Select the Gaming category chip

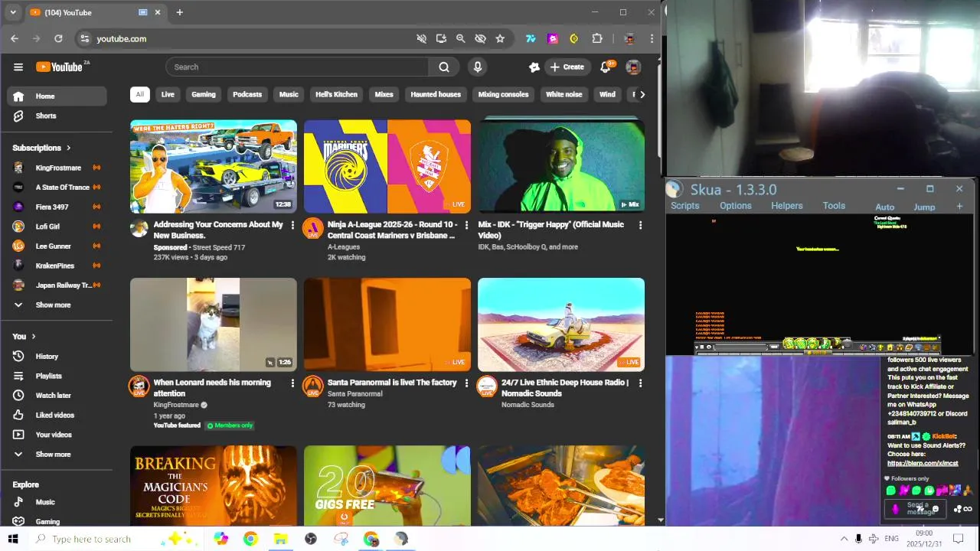(x=203, y=94)
